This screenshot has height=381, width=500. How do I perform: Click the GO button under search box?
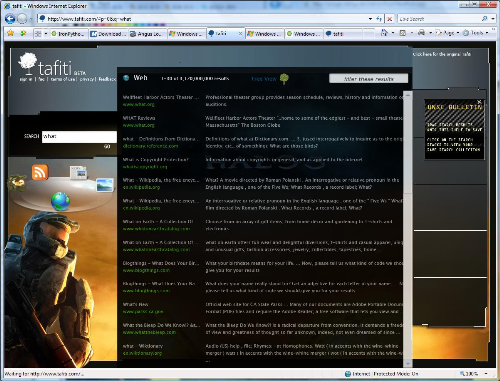tap(107, 146)
